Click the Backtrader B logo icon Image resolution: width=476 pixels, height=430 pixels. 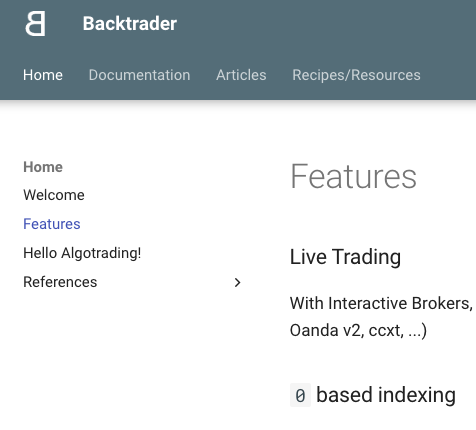click(35, 23)
